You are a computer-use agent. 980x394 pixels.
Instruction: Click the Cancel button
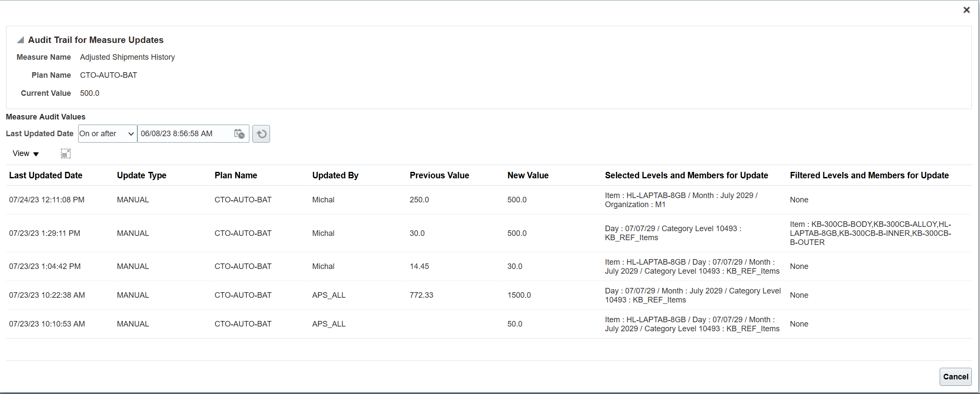[x=955, y=377]
